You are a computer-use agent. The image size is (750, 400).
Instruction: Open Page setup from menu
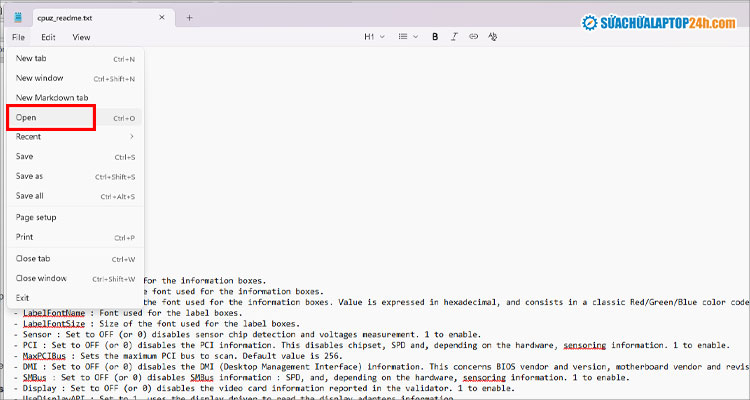pos(75,218)
